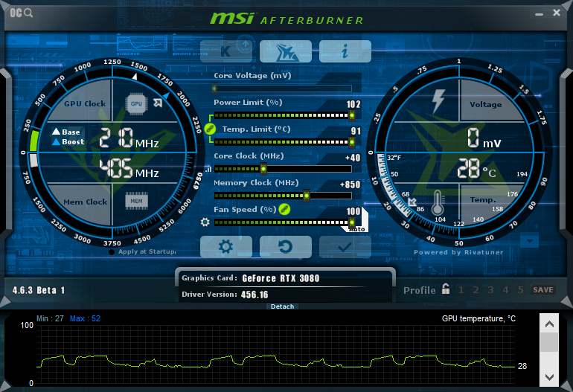This screenshot has width=573, height=392.
Task: Click the Min : 27 graph label
Action: pos(50,318)
